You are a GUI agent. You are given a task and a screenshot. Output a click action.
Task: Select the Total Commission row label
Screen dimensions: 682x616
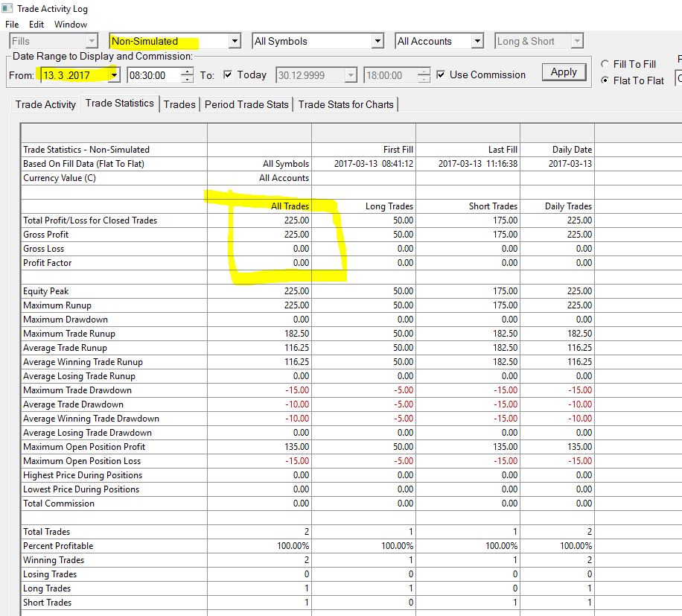(59, 504)
